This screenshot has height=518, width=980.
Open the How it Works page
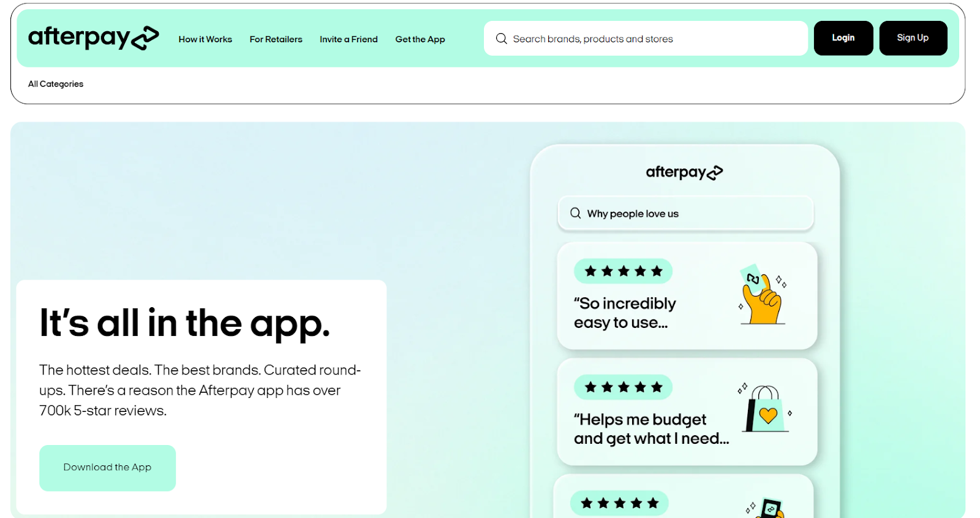[x=205, y=39]
